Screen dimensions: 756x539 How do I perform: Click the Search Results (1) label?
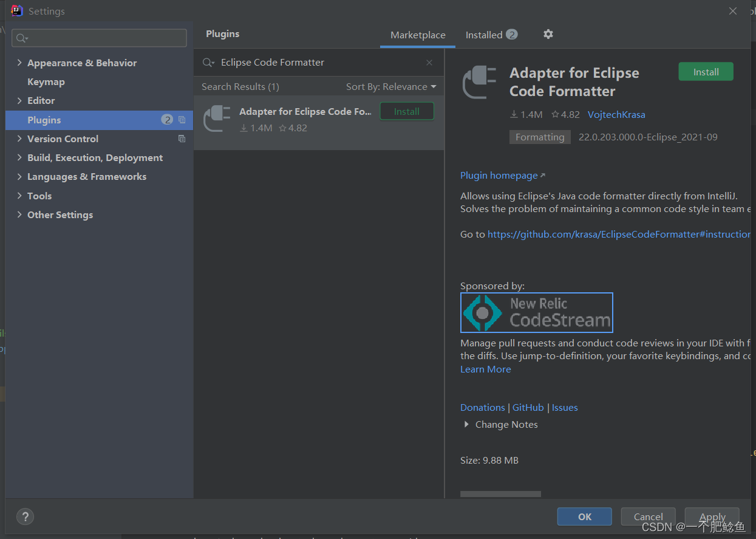click(x=240, y=87)
